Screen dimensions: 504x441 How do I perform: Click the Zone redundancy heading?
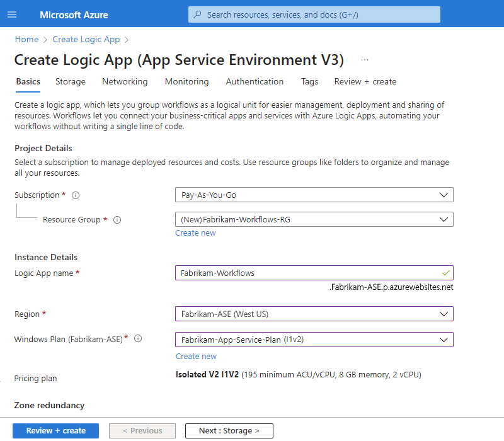(x=49, y=405)
